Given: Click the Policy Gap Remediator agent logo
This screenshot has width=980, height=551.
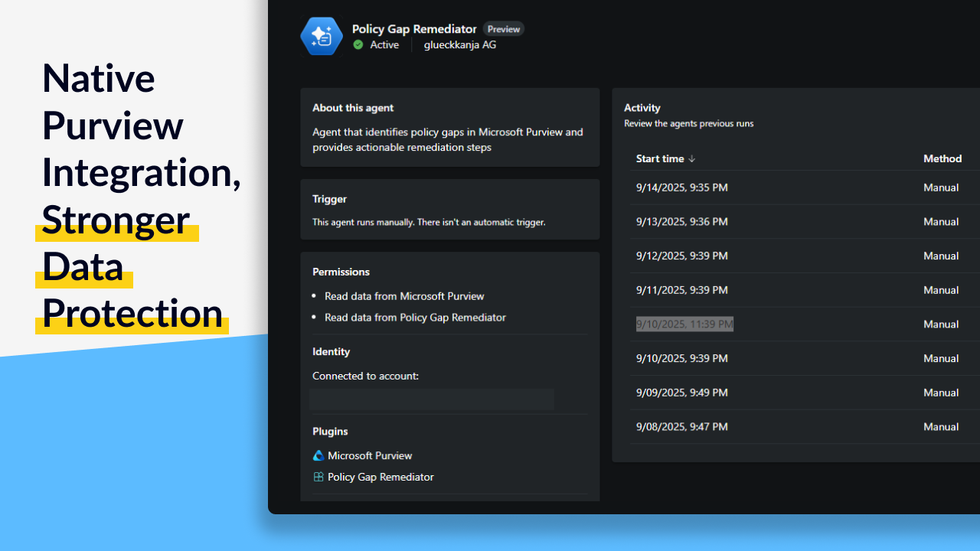Looking at the screenshot, I should pos(322,37).
